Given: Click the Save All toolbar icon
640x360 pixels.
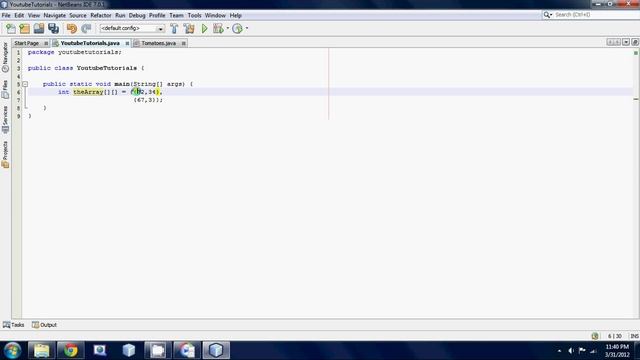Looking at the screenshot, I should point(53,29).
